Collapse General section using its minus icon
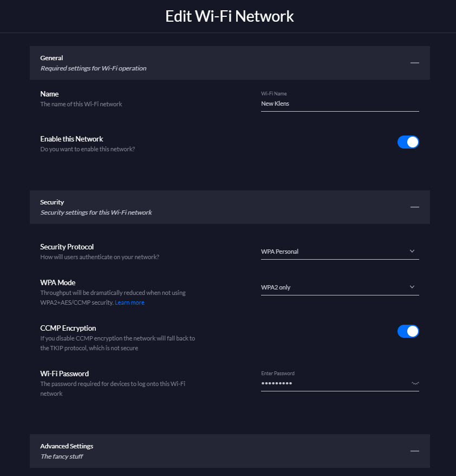The image size is (456, 476). coord(414,63)
